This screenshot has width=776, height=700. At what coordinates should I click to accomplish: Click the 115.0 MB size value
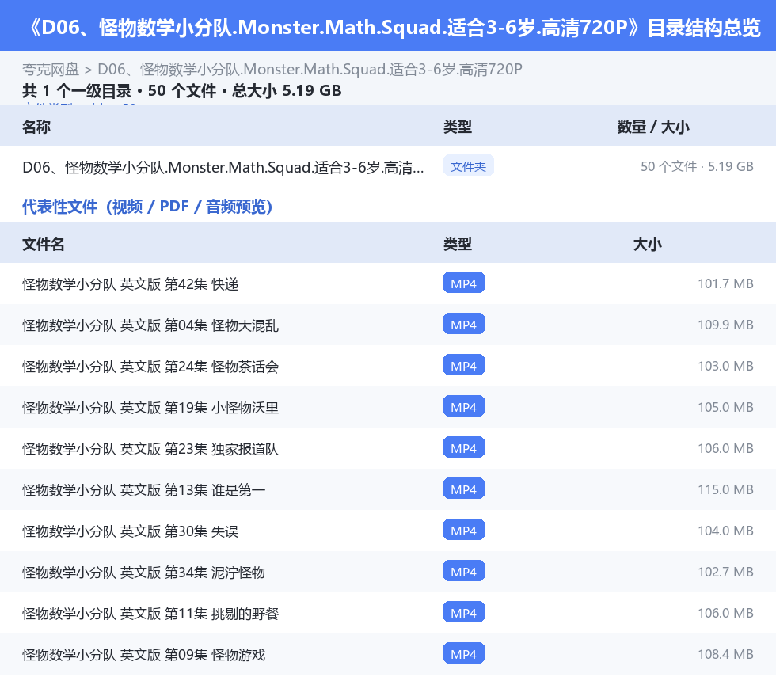click(725, 489)
